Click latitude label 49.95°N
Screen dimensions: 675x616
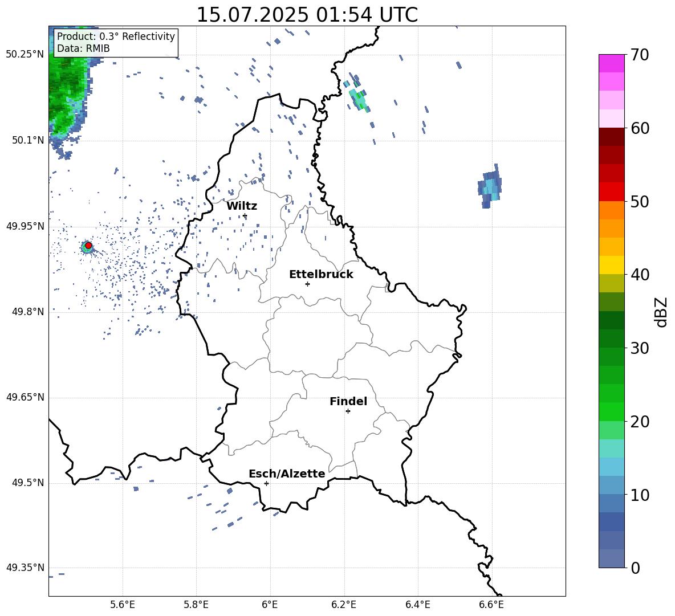(x=25, y=226)
